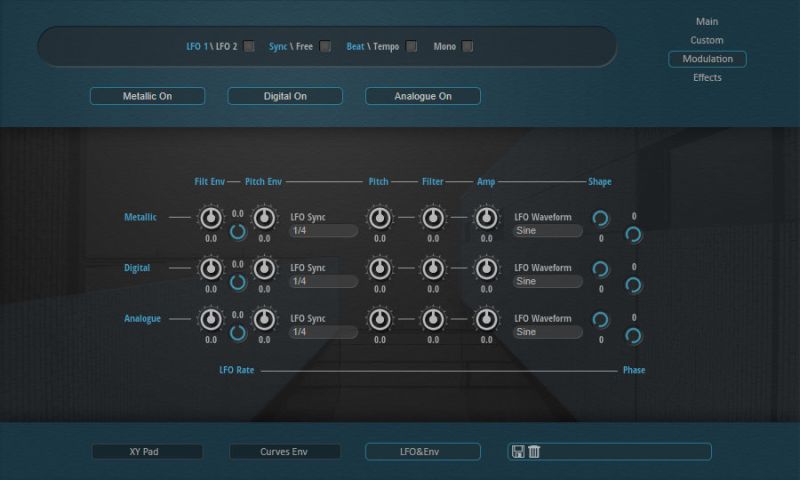Click the Digital row Shape ring knob

601,269
